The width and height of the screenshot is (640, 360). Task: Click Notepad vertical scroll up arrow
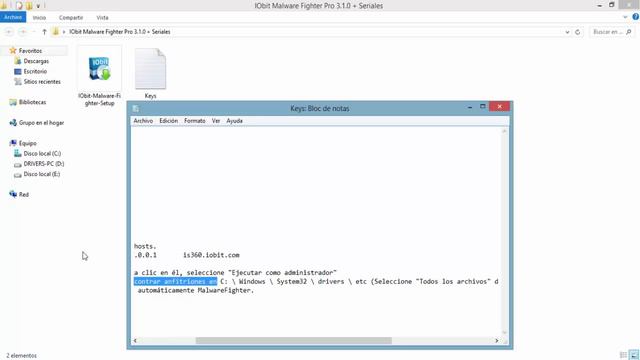point(504,131)
